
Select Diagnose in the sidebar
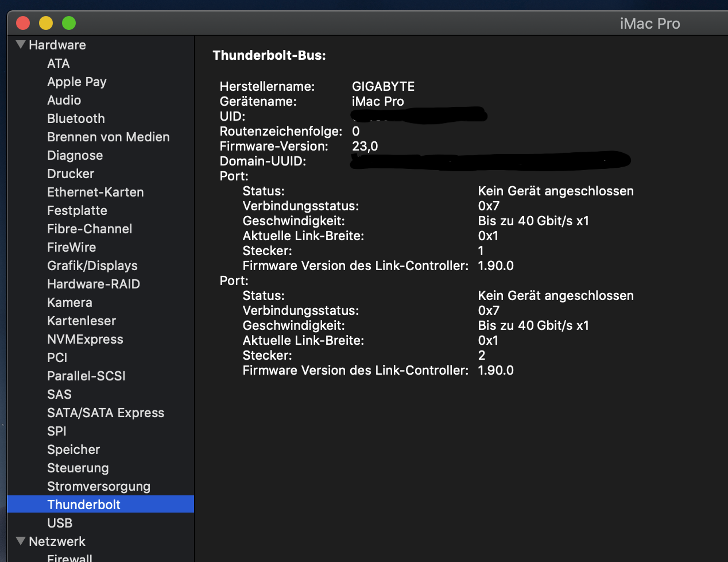75,155
